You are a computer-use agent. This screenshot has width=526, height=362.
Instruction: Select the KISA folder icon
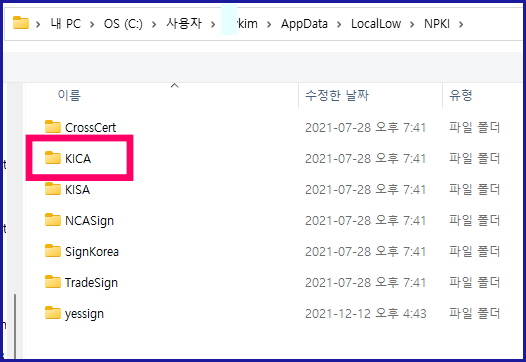coord(53,189)
